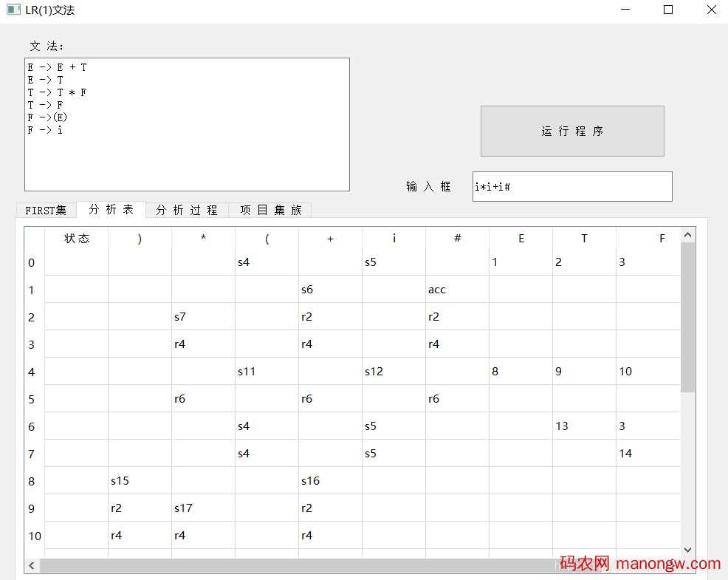Click the 状态 column header
Viewport: 728px width, 580px height.
coord(77,238)
